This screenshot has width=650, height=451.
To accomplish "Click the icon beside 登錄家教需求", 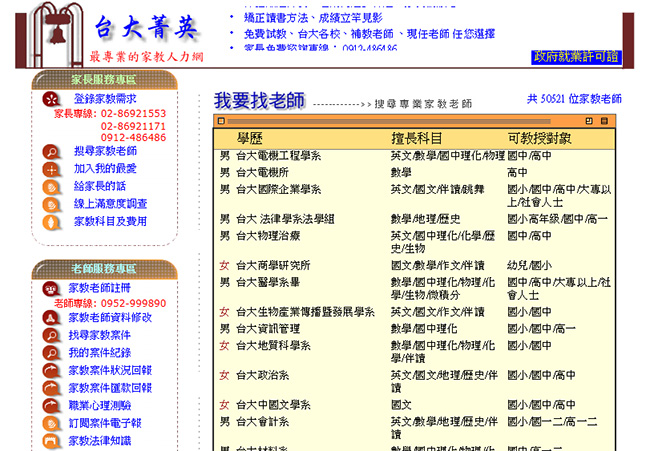I will pos(51,99).
